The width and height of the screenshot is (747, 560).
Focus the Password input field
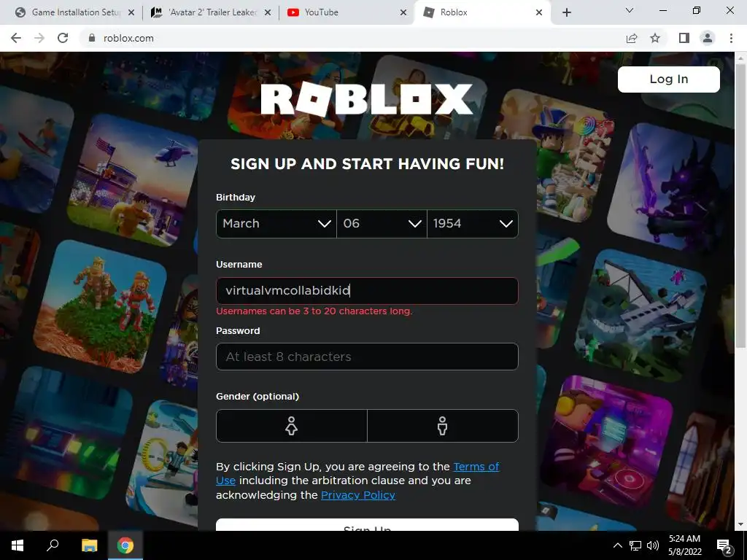pyautogui.click(x=367, y=357)
